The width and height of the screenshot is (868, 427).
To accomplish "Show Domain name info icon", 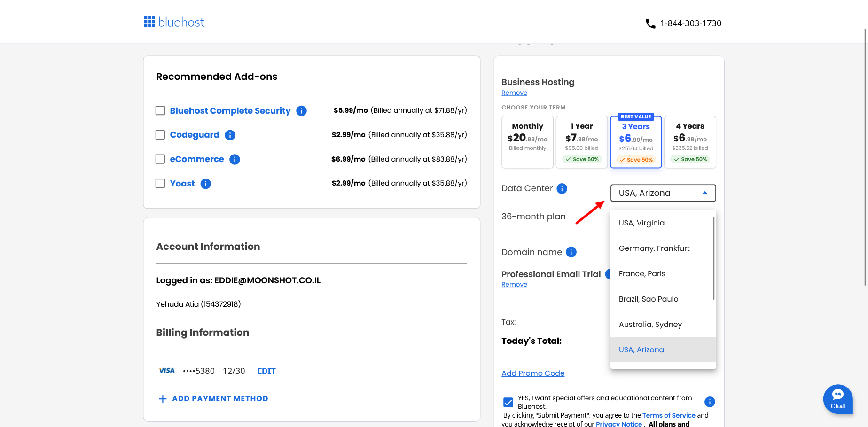I will point(571,252).
